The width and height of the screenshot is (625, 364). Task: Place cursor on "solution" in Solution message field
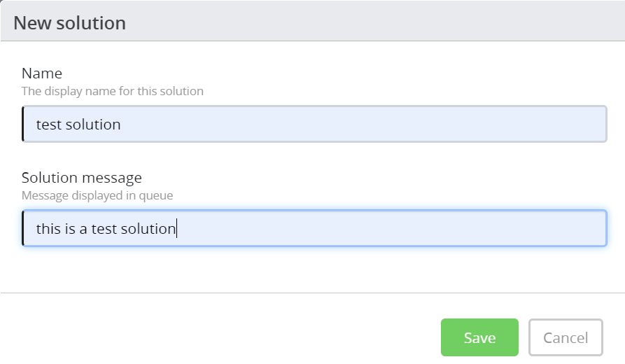click(x=147, y=228)
